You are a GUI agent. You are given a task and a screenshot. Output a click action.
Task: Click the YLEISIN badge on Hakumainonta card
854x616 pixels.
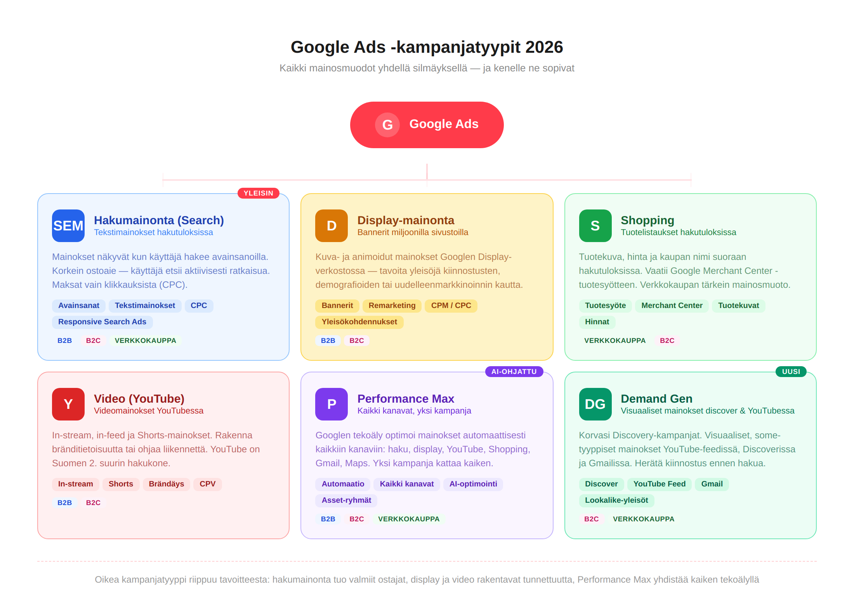click(x=259, y=193)
